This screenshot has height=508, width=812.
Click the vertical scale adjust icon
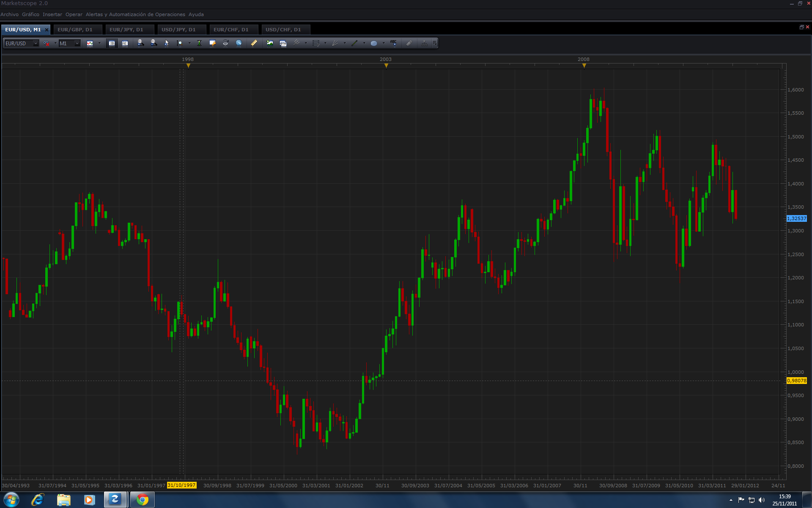click(199, 43)
